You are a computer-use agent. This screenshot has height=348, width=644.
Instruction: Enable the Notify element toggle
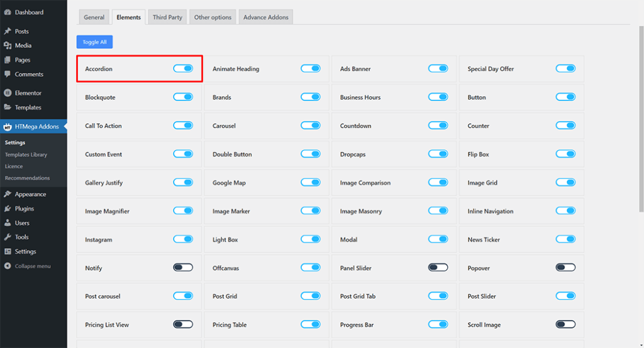183,268
